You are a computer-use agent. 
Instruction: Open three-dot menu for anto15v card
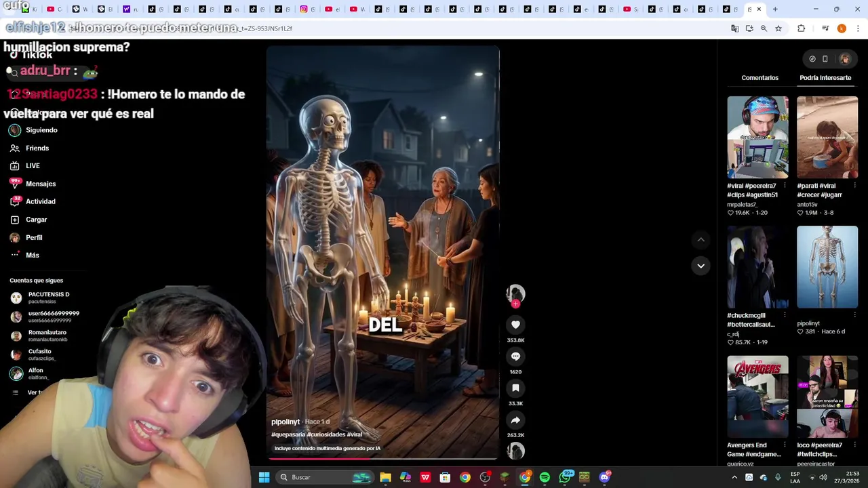click(x=854, y=186)
